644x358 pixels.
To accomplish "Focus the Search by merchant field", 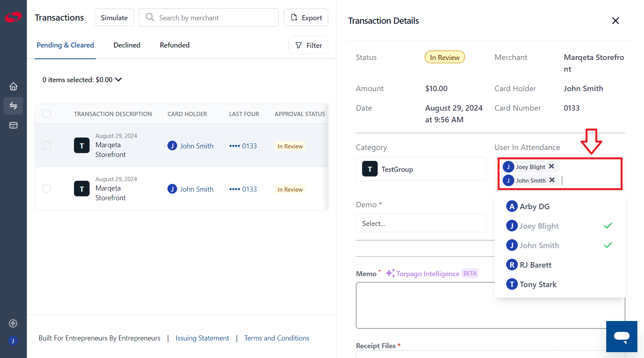I will click(209, 18).
